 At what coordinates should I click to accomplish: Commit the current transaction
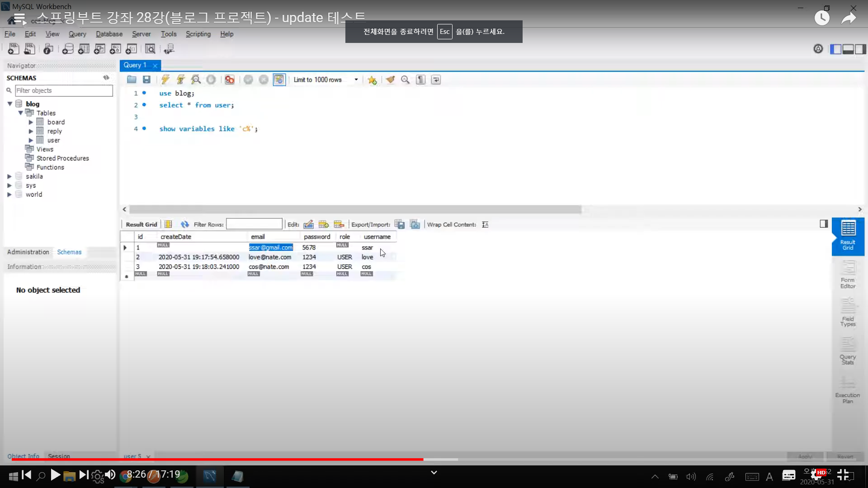coord(248,80)
